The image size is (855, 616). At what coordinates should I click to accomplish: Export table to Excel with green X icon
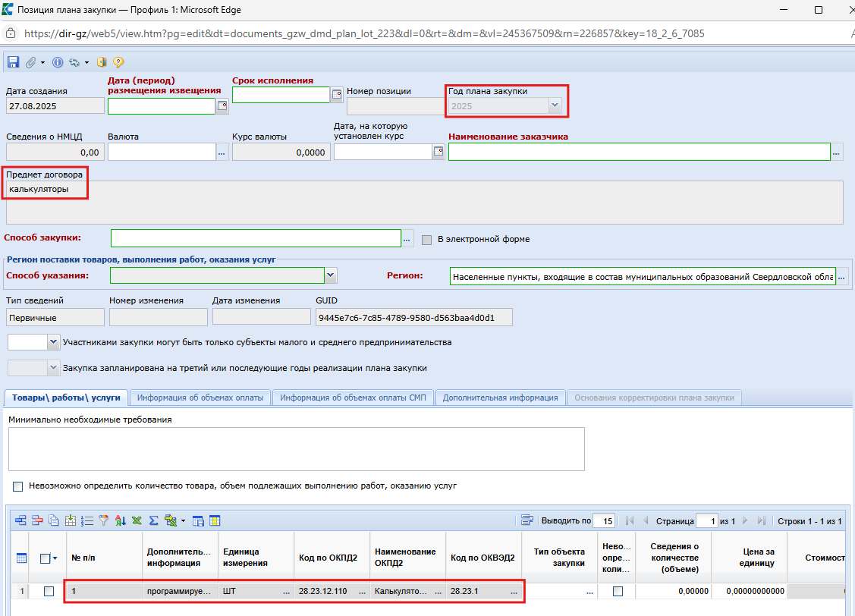click(137, 520)
